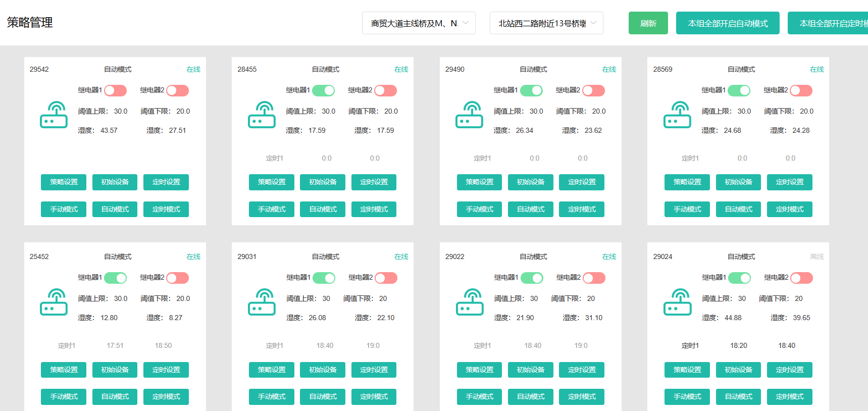868x411 pixels.
Task: Click the router icon on device 29022 card
Action: point(470,302)
